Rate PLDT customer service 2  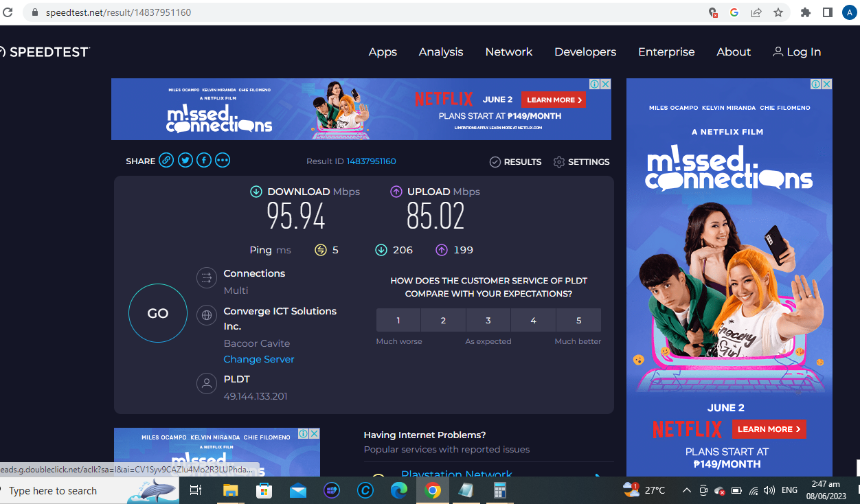click(443, 320)
